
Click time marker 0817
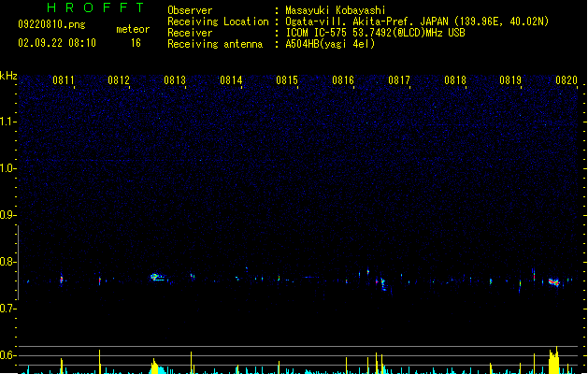[x=399, y=80]
